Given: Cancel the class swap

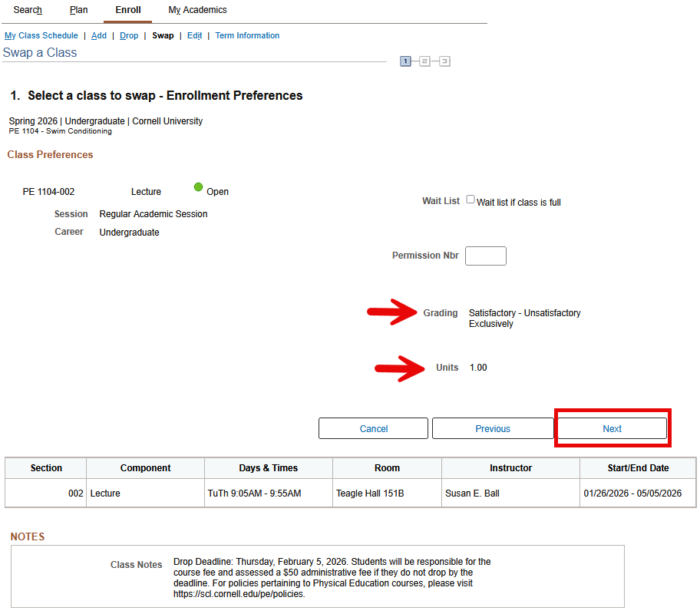Looking at the screenshot, I should [373, 428].
